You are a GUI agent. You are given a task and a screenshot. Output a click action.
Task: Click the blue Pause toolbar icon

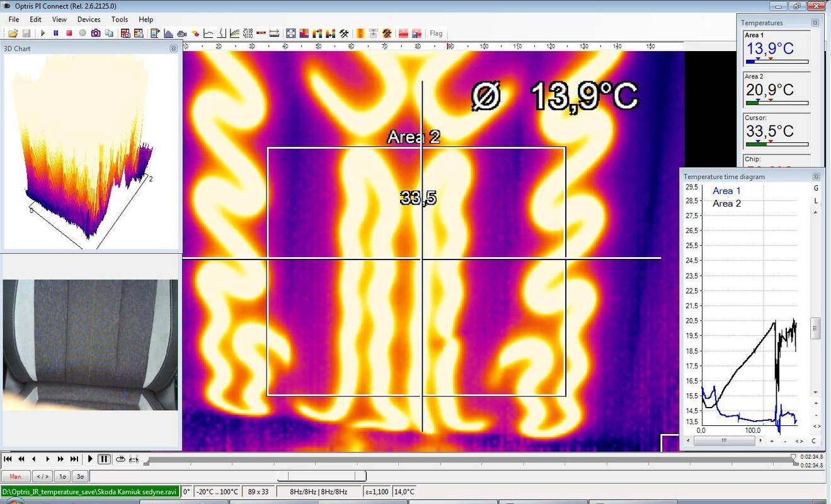56,33
